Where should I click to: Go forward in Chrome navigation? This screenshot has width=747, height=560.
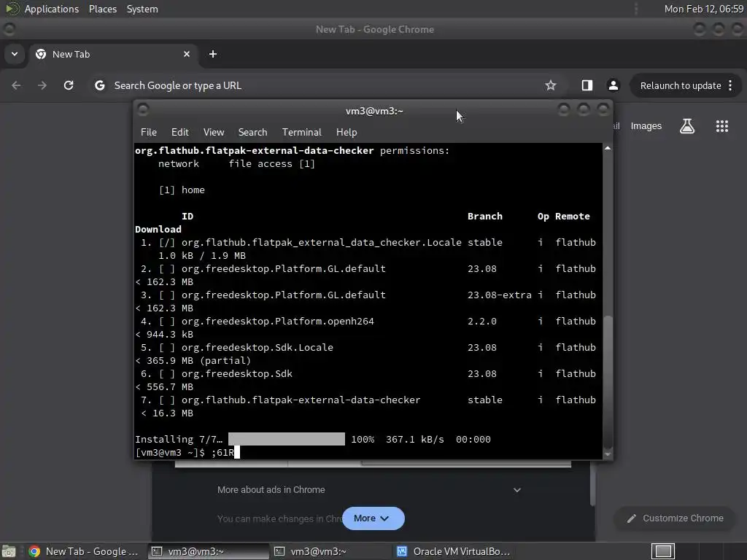point(42,85)
